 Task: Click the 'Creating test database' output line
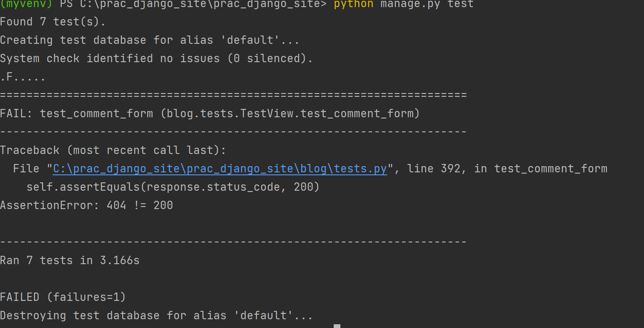tap(150, 40)
